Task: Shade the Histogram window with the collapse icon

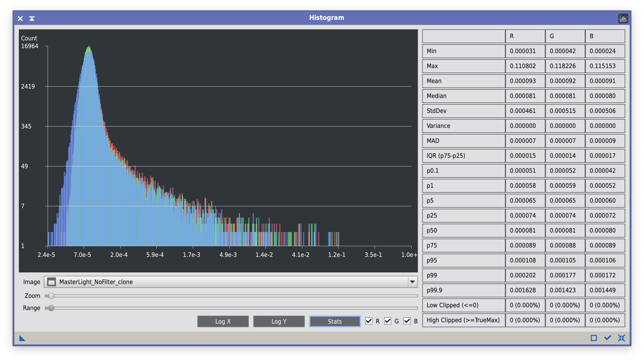Action: 32,19
